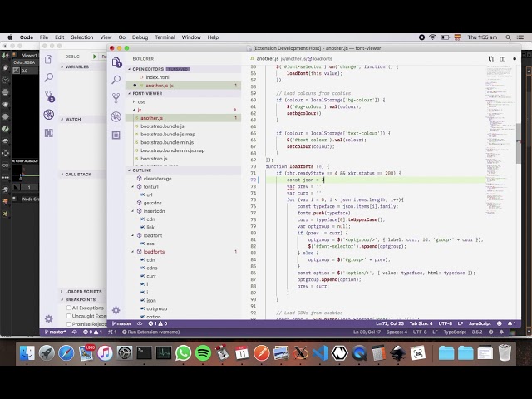The height and width of the screenshot is (399, 532).
Task: Open Explorer icon in front VS Code window
Action: 116,62
